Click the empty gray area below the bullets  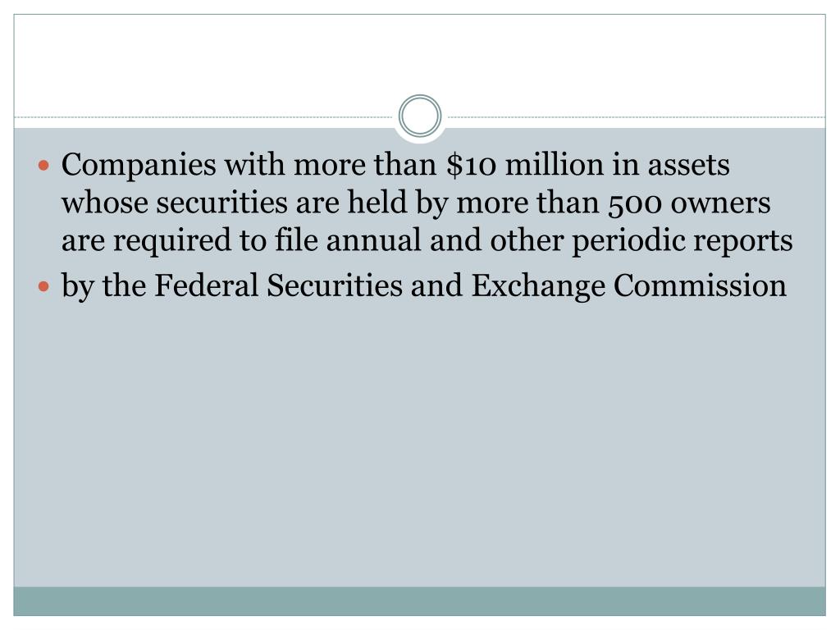point(419,445)
